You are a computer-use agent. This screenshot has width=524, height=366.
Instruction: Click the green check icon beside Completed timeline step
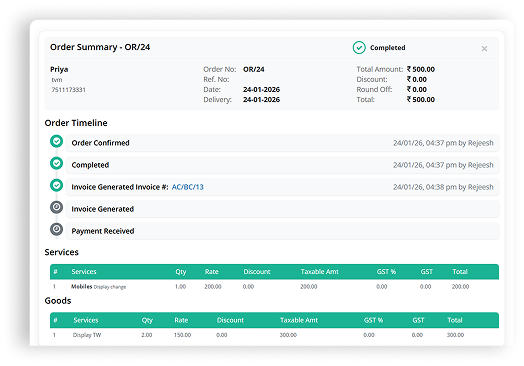(56, 163)
